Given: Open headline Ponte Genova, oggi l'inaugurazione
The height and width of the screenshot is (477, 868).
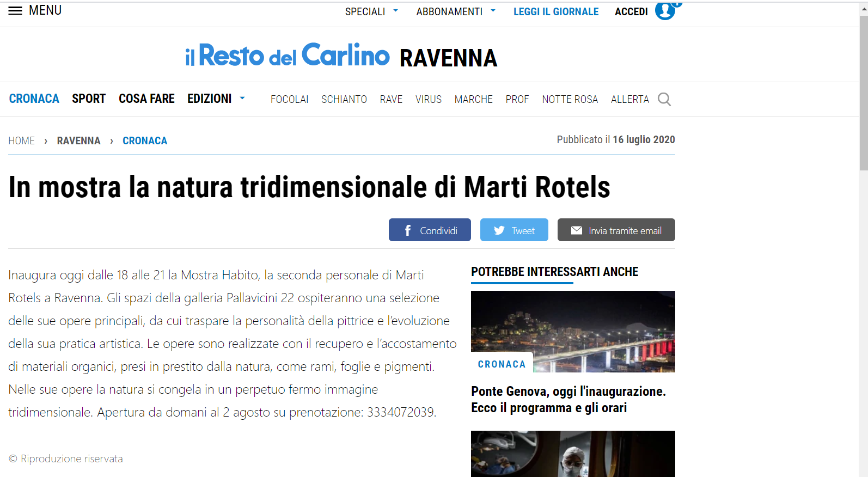Looking at the screenshot, I should coord(569,400).
